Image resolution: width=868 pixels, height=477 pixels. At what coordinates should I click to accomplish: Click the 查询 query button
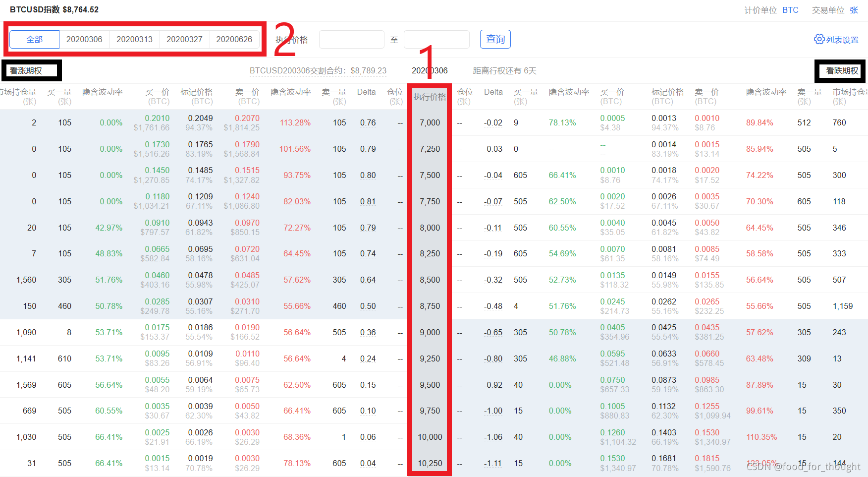click(x=495, y=39)
